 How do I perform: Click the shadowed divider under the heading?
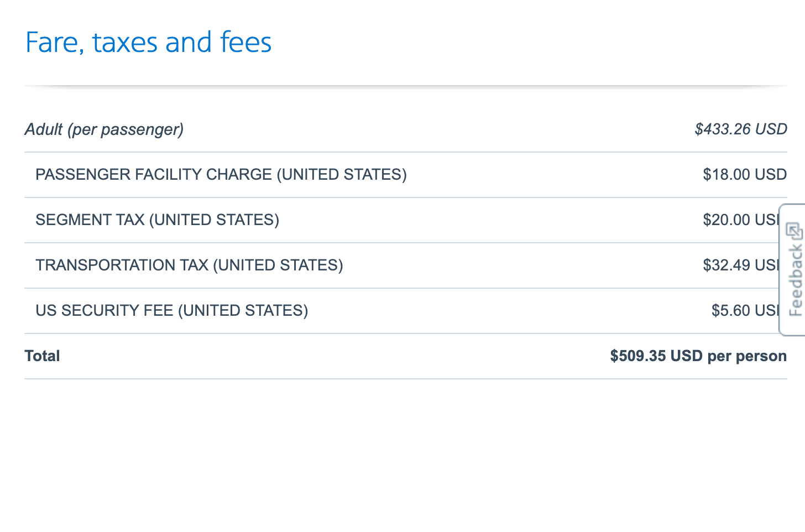click(405, 86)
